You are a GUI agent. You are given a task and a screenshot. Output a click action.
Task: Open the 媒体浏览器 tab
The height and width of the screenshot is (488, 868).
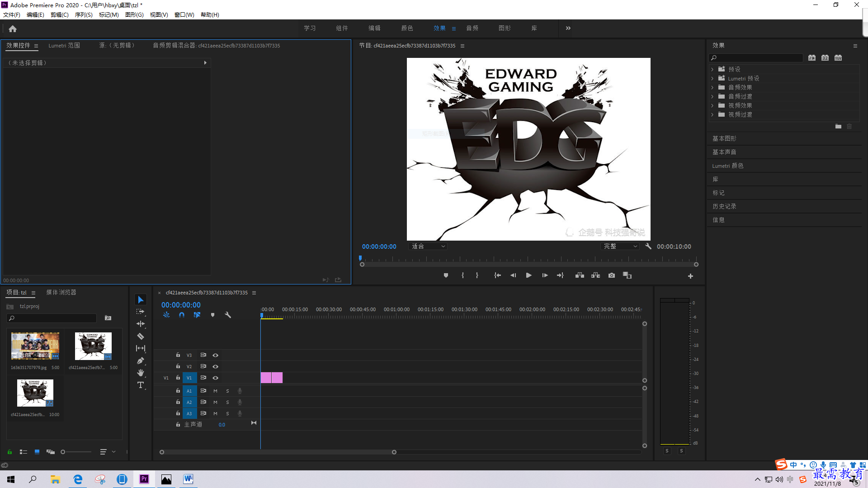pos(61,292)
